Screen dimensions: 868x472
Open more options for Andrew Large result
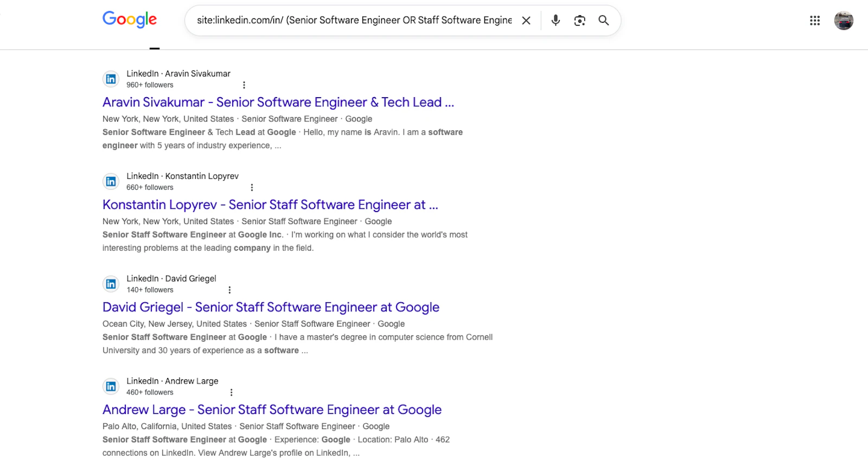click(232, 393)
